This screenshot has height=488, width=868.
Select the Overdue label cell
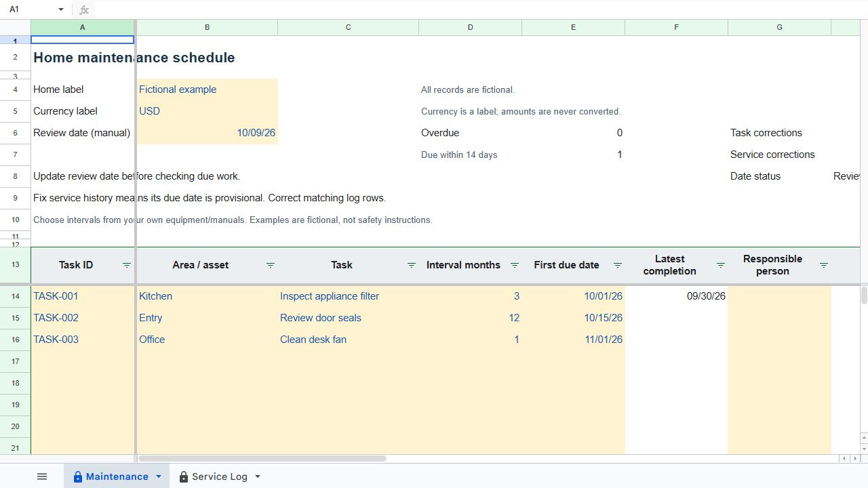pyautogui.click(x=470, y=133)
